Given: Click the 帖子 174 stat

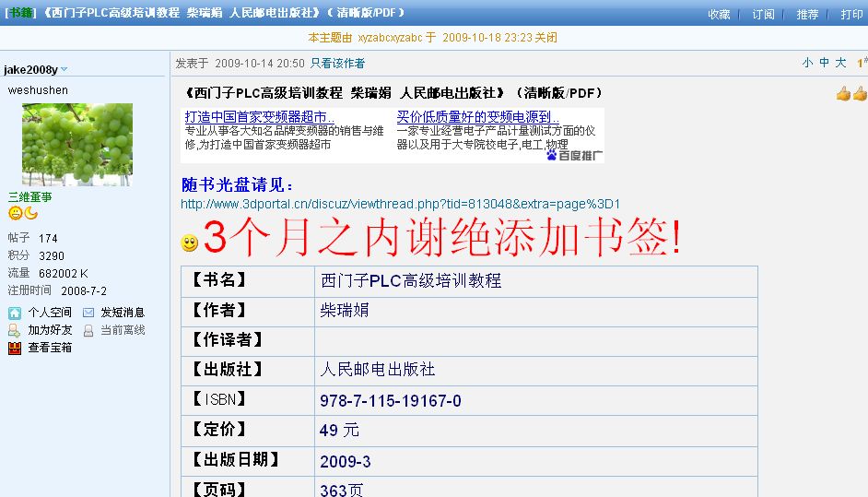Looking at the screenshot, I should coord(32,238).
